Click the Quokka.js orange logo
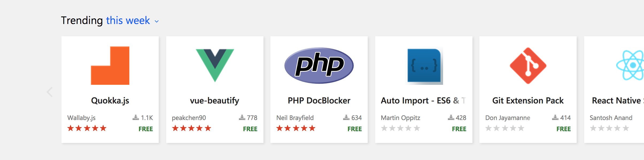 (x=110, y=66)
